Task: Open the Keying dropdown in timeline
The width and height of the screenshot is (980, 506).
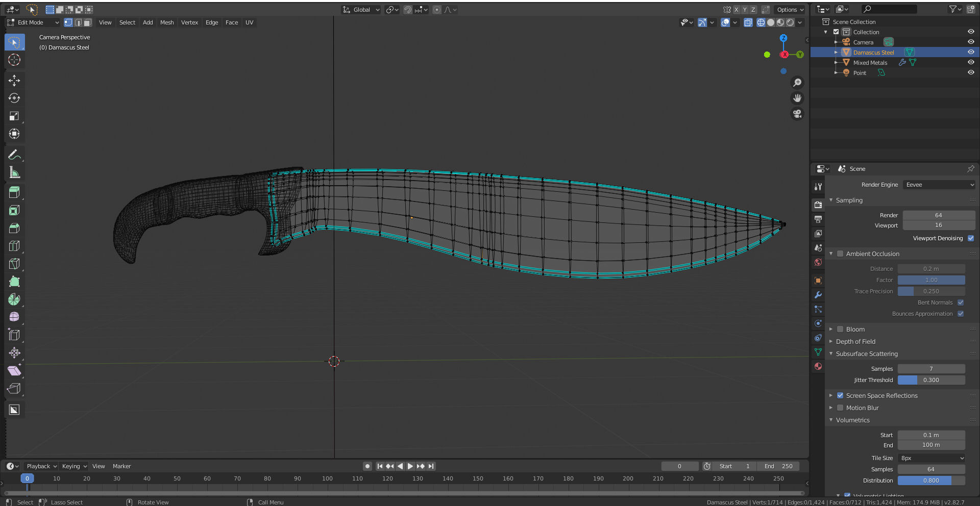Action: click(75, 466)
